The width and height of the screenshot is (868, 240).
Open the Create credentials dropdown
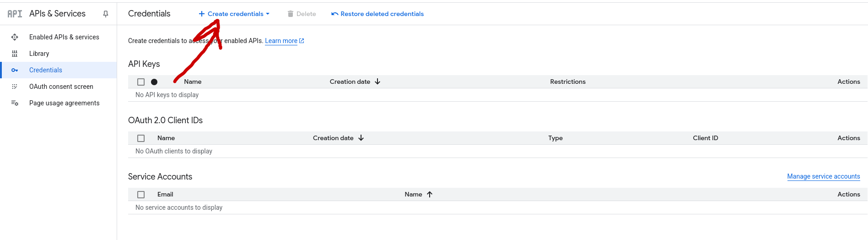pyautogui.click(x=234, y=14)
